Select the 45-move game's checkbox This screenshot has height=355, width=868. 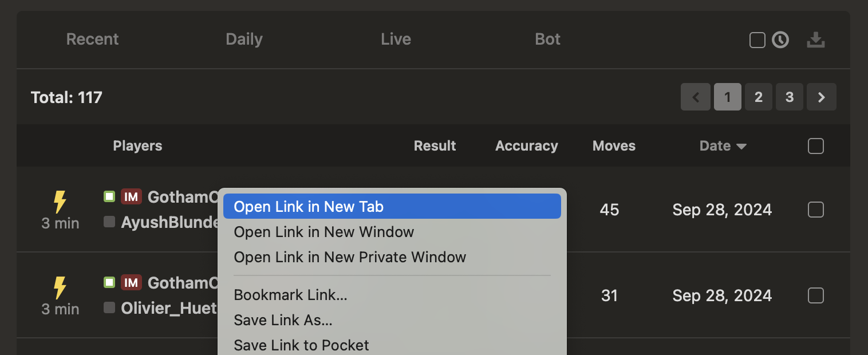point(815,210)
